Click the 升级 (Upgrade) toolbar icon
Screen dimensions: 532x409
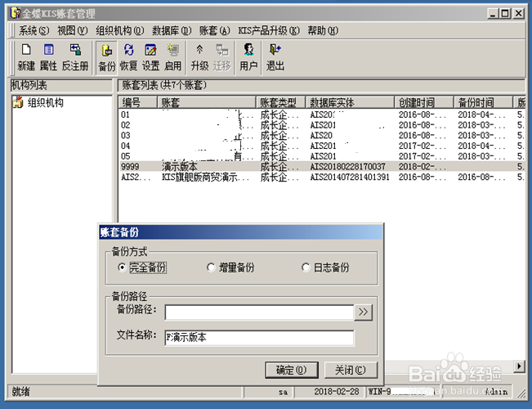[199, 57]
